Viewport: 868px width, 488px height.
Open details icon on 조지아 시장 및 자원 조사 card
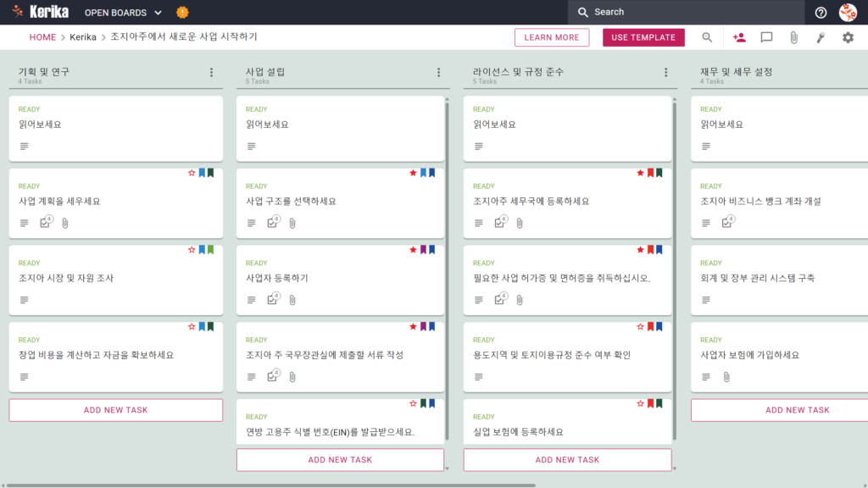tap(24, 300)
